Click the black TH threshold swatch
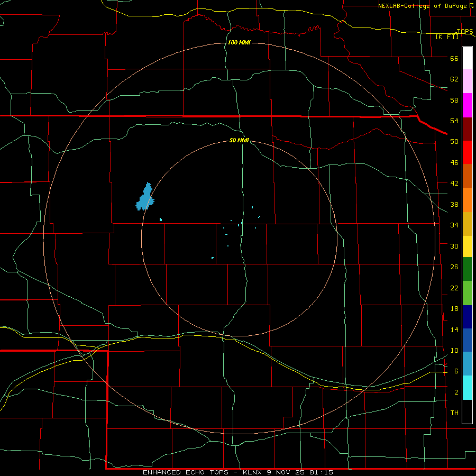Screen dimensions: 476x476 click(467, 411)
